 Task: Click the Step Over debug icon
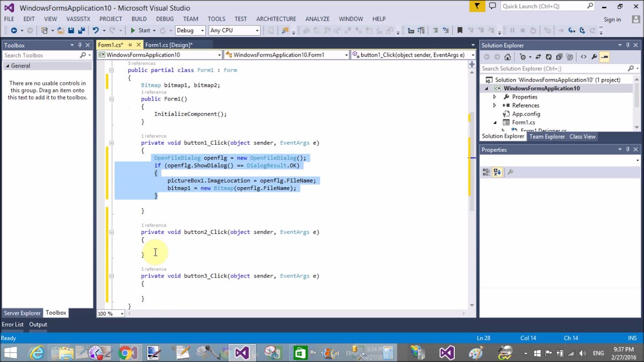pos(582,30)
